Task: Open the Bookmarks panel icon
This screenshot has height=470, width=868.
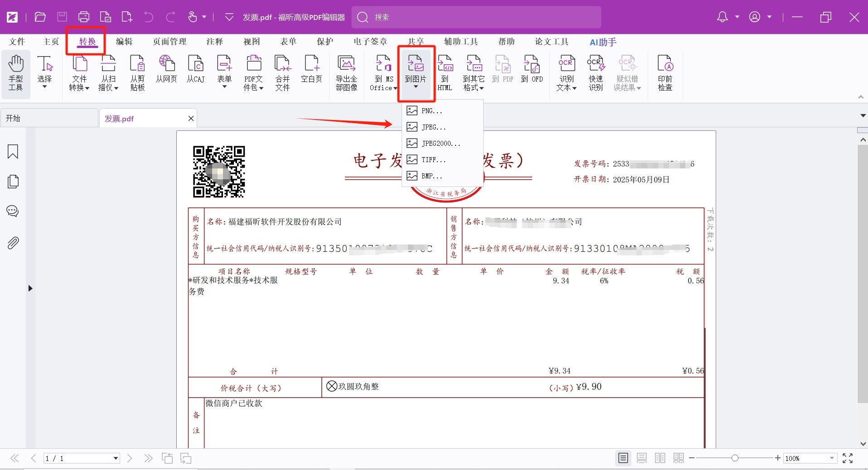Action: click(13, 152)
